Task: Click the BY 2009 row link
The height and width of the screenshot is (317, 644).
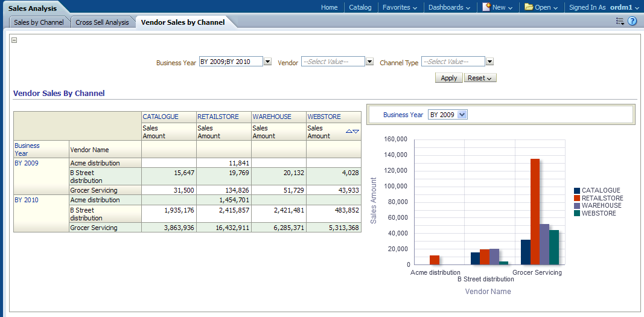Action: 27,163
